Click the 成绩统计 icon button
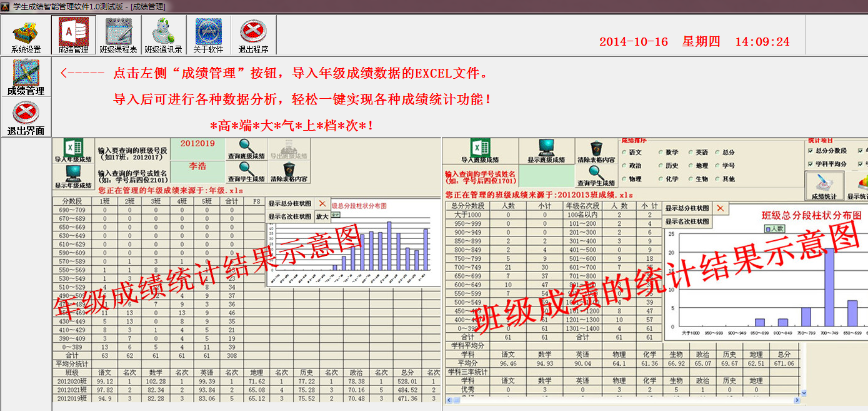Screen dimensions: 868x411 824,186
